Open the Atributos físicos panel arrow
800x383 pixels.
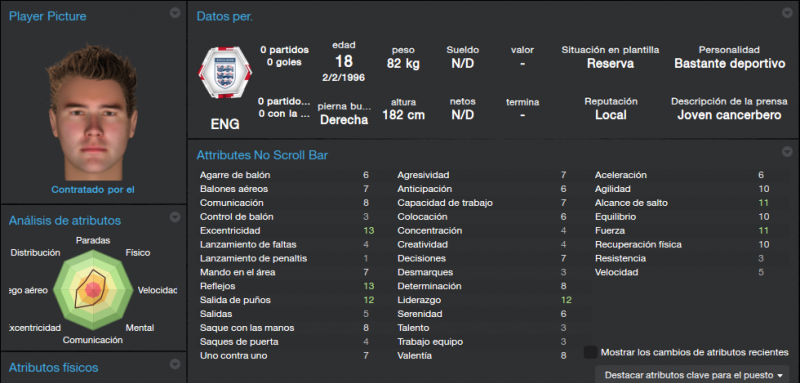[175, 364]
